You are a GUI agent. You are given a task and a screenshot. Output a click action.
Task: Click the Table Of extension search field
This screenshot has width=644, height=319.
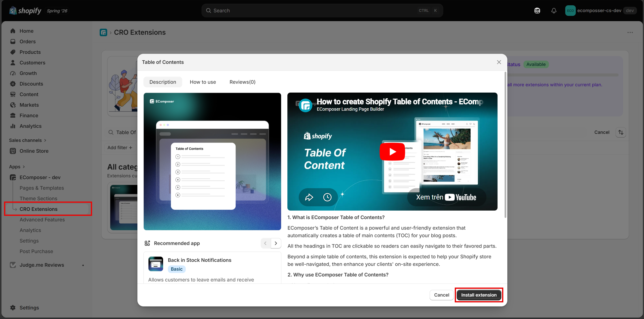pos(122,132)
